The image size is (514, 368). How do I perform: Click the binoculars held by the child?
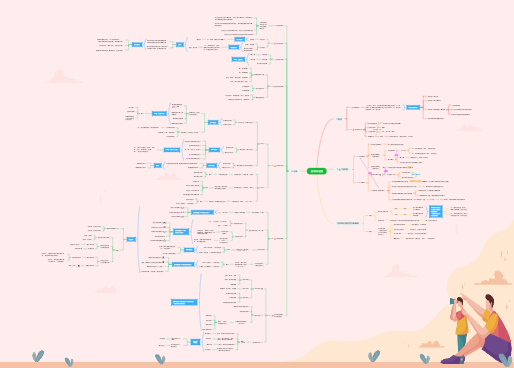pos(453,301)
